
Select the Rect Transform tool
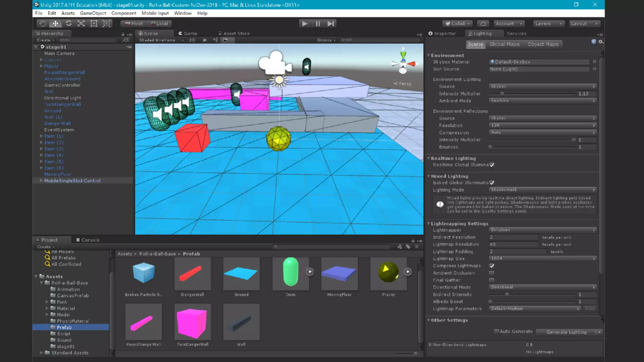[94, 24]
